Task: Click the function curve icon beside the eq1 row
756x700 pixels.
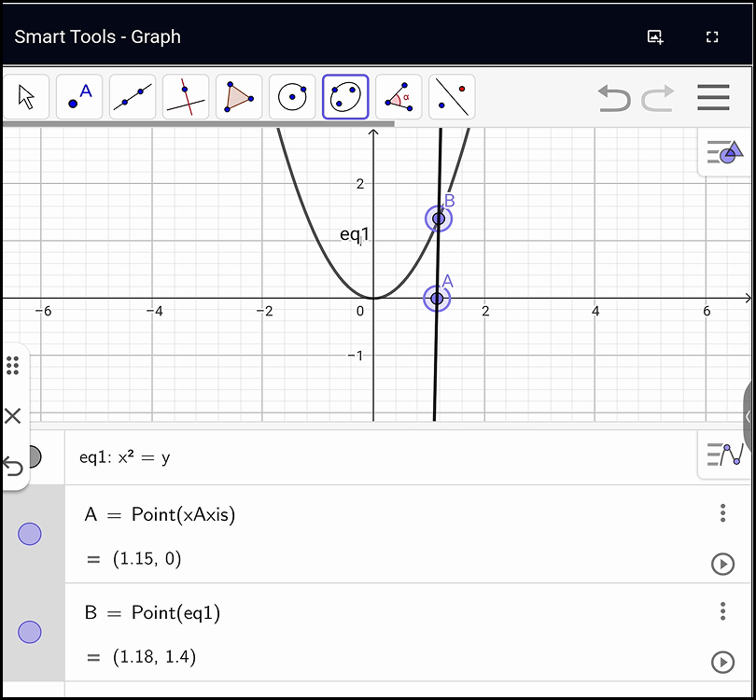Action: click(726, 455)
